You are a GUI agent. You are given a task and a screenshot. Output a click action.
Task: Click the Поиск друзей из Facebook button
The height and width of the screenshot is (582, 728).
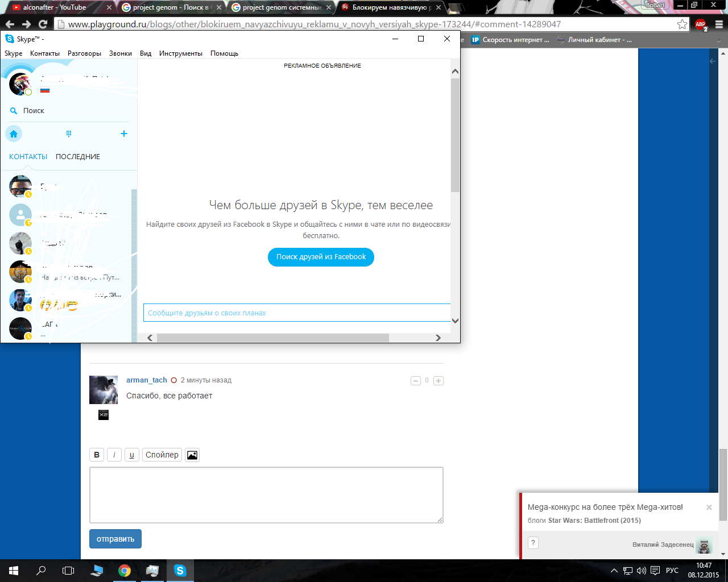tap(321, 257)
